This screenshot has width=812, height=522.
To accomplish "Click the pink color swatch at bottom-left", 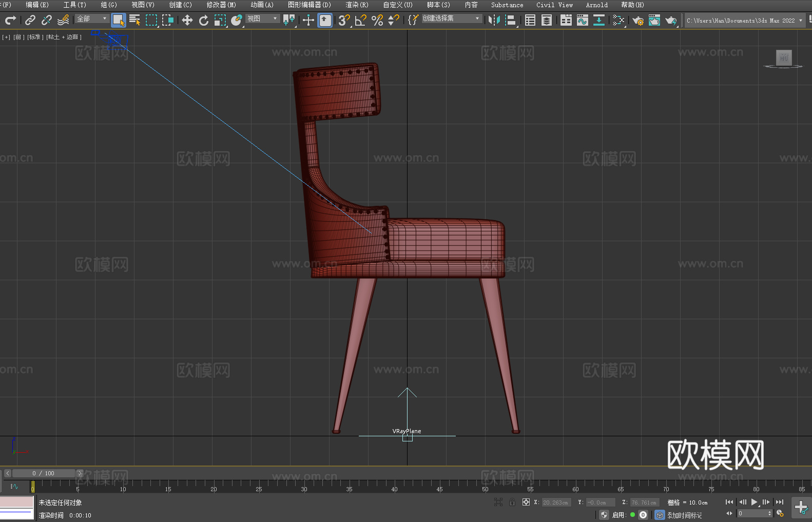I will tap(17, 502).
